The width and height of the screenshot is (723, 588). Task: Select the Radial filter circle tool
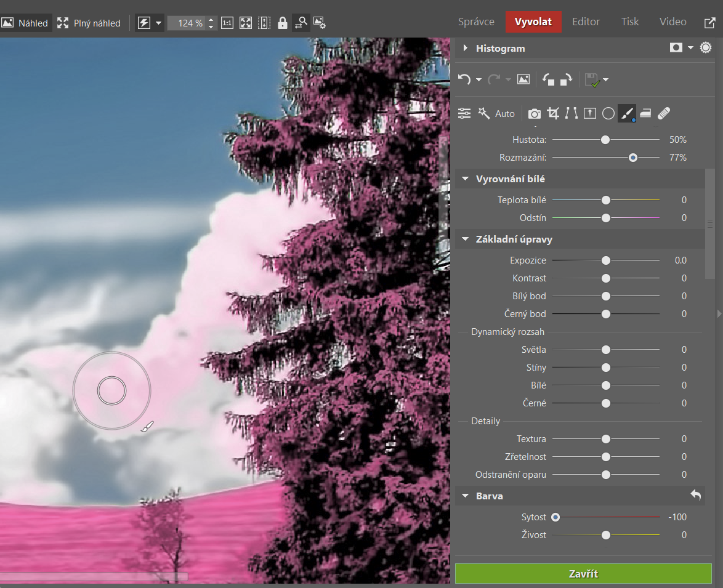608,113
